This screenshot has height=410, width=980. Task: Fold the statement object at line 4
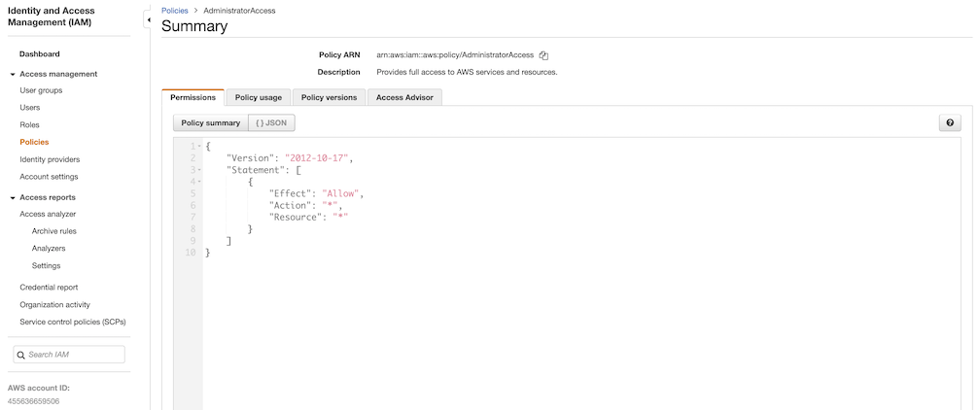click(199, 182)
